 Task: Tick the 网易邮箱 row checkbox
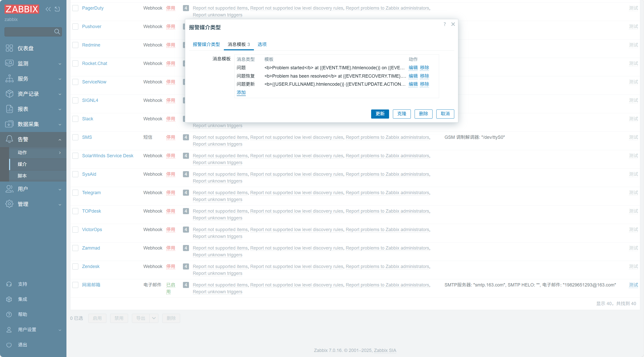(75, 285)
